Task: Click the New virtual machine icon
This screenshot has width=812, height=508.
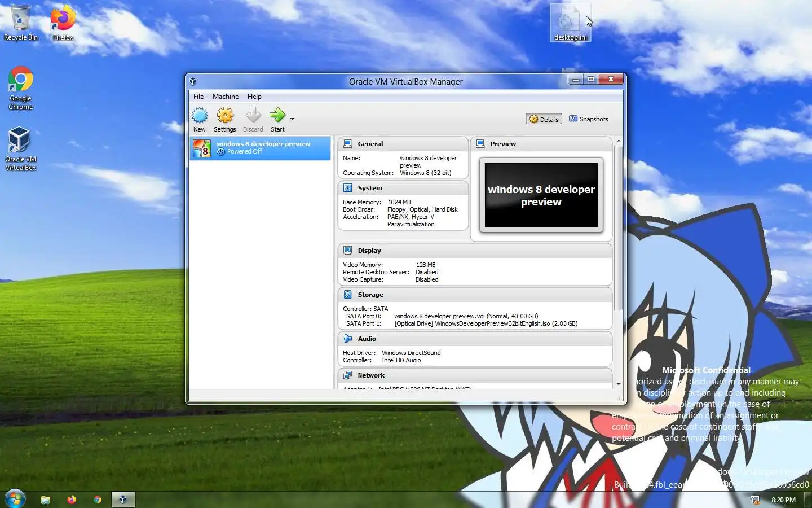Action: click(200, 116)
